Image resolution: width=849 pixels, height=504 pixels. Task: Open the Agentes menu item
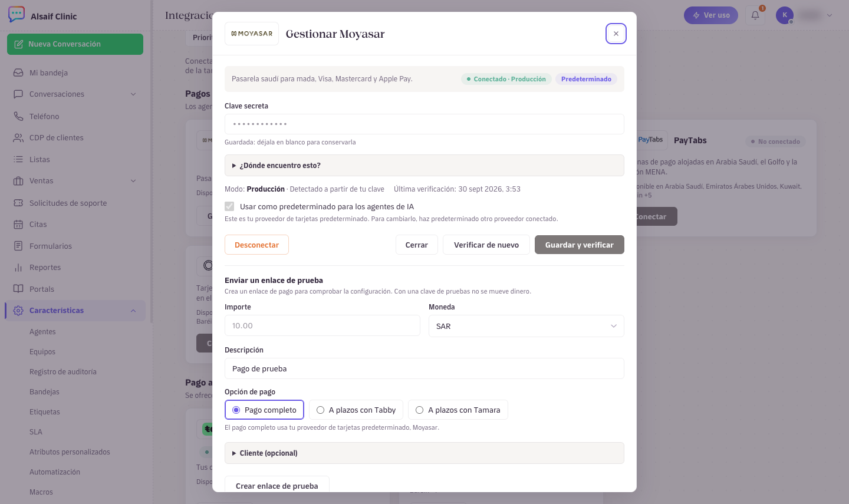tap(42, 332)
